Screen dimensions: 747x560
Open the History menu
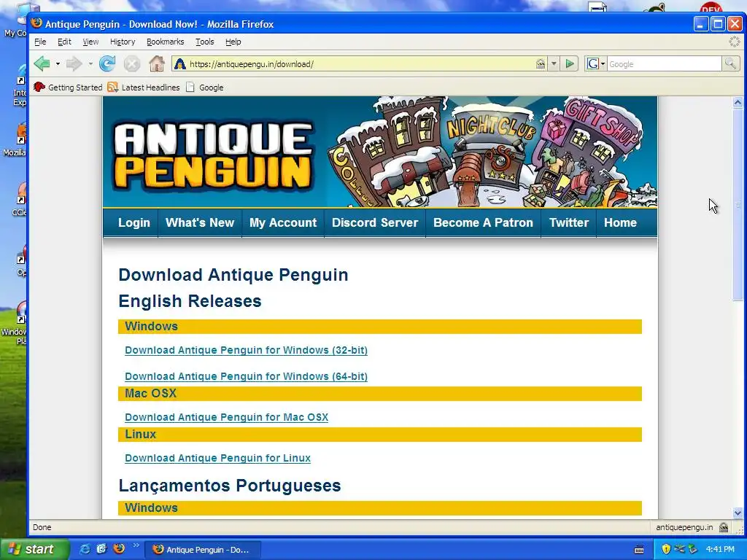tap(123, 42)
